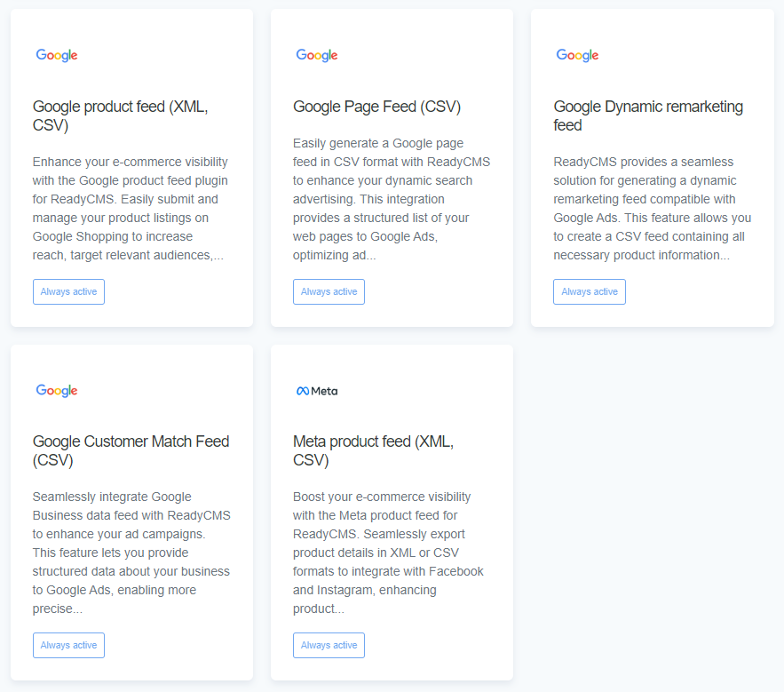Select the Google Dynamic remarketing feed heading

[x=648, y=115]
